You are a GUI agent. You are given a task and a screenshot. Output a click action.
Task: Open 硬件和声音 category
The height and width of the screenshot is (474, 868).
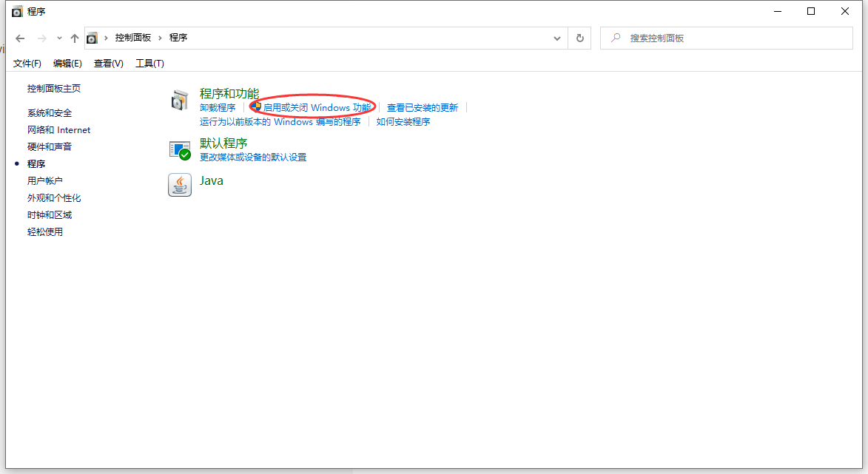[50, 146]
